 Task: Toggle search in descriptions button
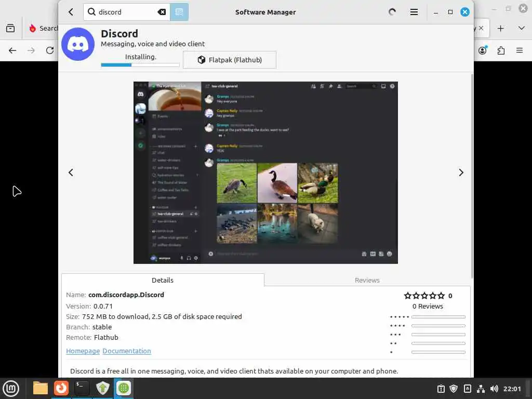[x=179, y=12]
